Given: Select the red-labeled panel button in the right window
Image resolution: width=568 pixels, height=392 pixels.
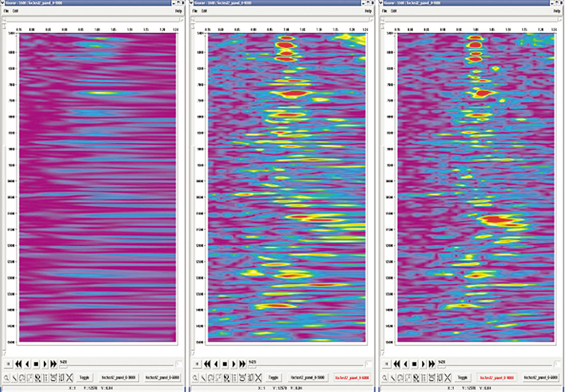Looking at the screenshot, I should (497, 378).
